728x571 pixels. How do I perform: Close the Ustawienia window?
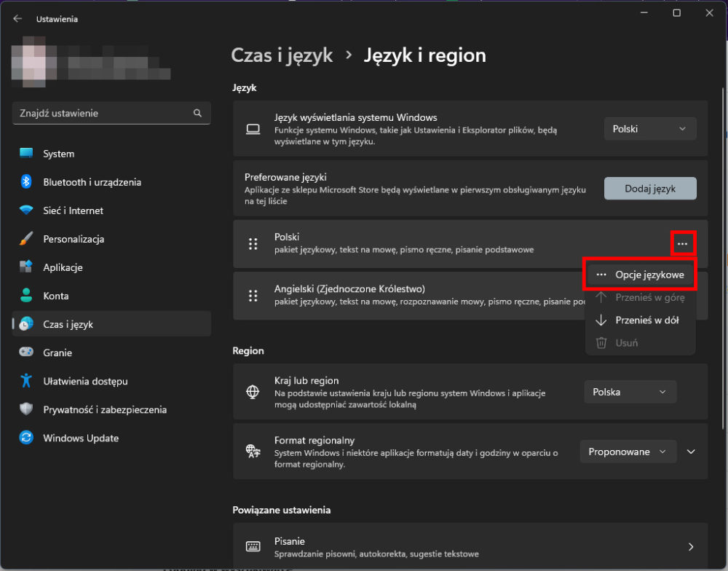(x=709, y=13)
